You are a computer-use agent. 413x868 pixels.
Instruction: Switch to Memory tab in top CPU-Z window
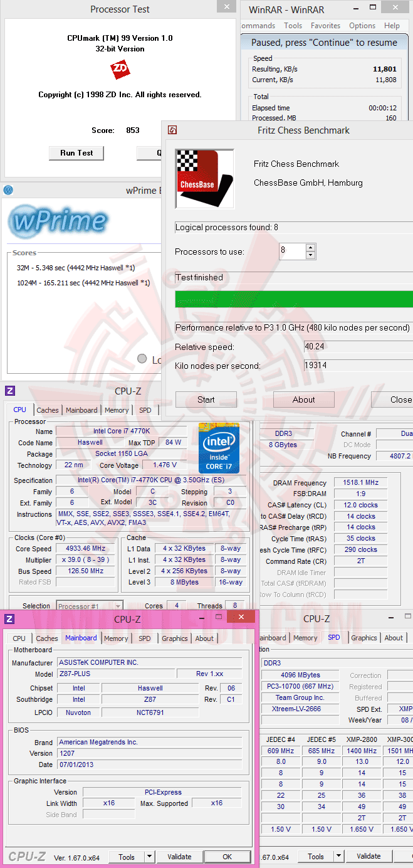(x=117, y=410)
